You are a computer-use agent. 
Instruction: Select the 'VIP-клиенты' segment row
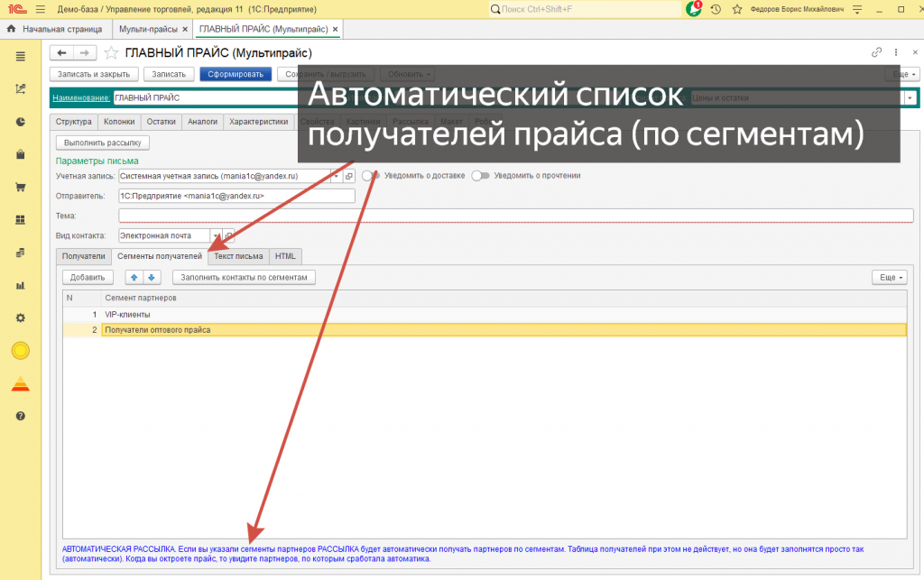point(485,315)
